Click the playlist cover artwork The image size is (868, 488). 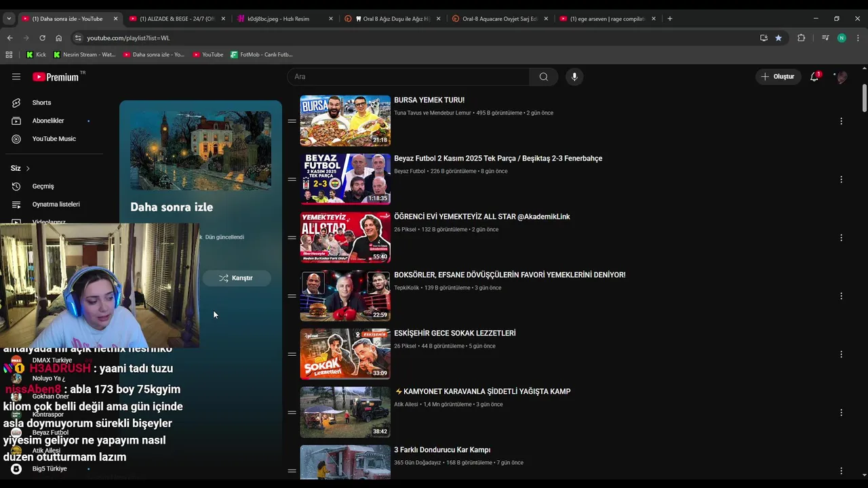point(201,150)
